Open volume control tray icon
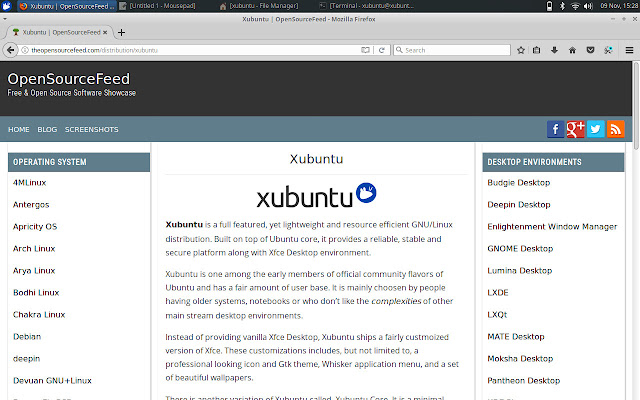 tap(588, 6)
